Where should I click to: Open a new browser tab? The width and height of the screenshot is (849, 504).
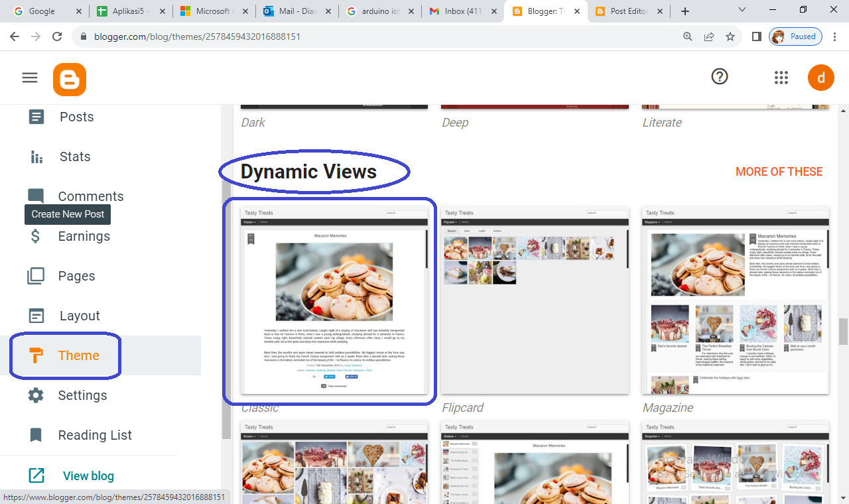click(685, 11)
